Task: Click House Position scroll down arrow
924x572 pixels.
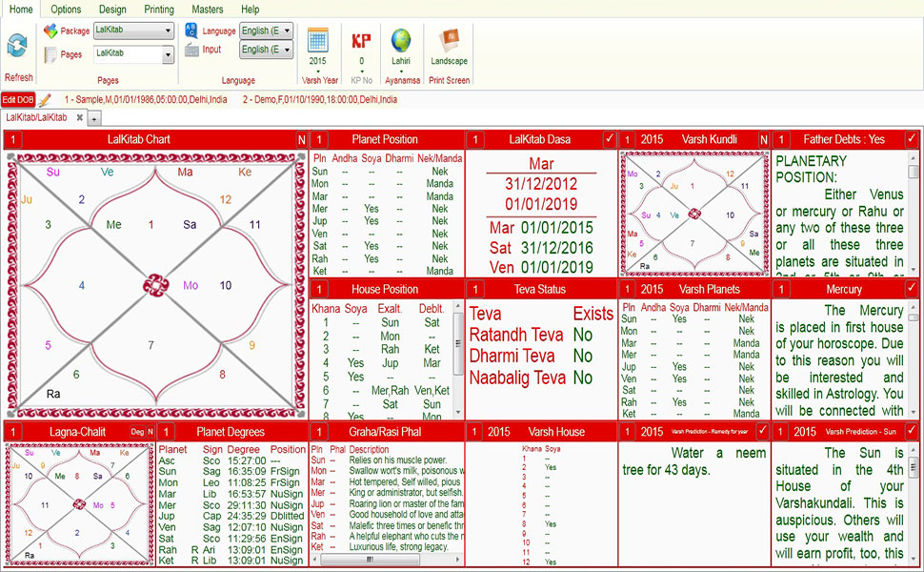Action: tap(458, 413)
